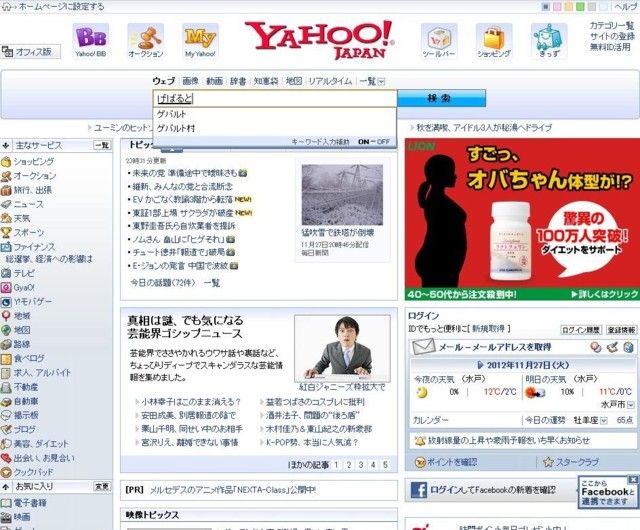
Task: Collapse the 主なサービス section arrow
Action: (6, 145)
